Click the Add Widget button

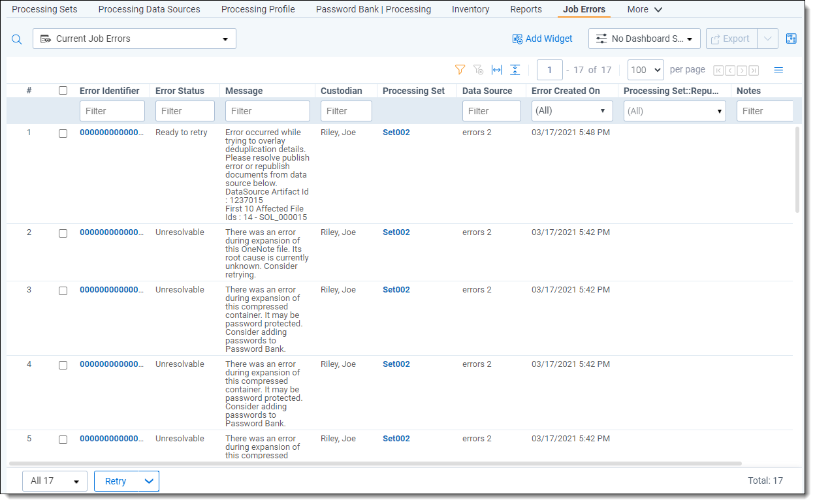[542, 39]
